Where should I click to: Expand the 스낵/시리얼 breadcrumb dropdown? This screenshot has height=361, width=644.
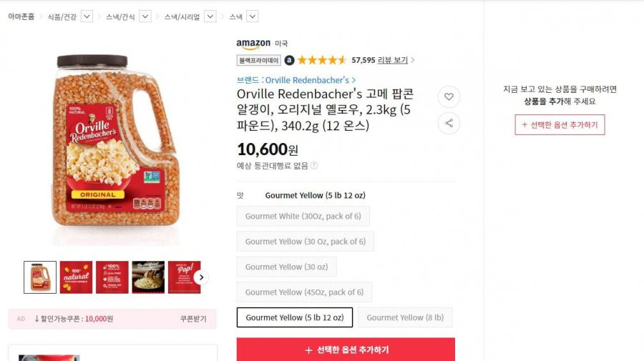point(210,17)
